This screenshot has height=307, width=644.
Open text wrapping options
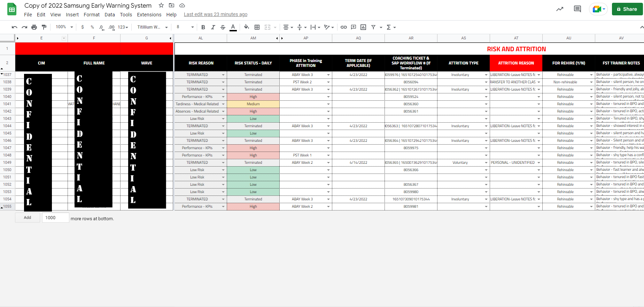tap(315, 27)
